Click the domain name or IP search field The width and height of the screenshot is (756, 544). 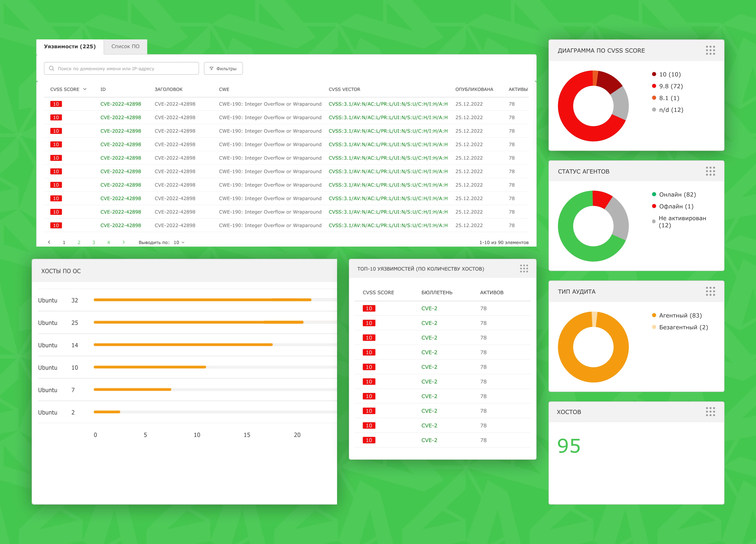pyautogui.click(x=127, y=68)
